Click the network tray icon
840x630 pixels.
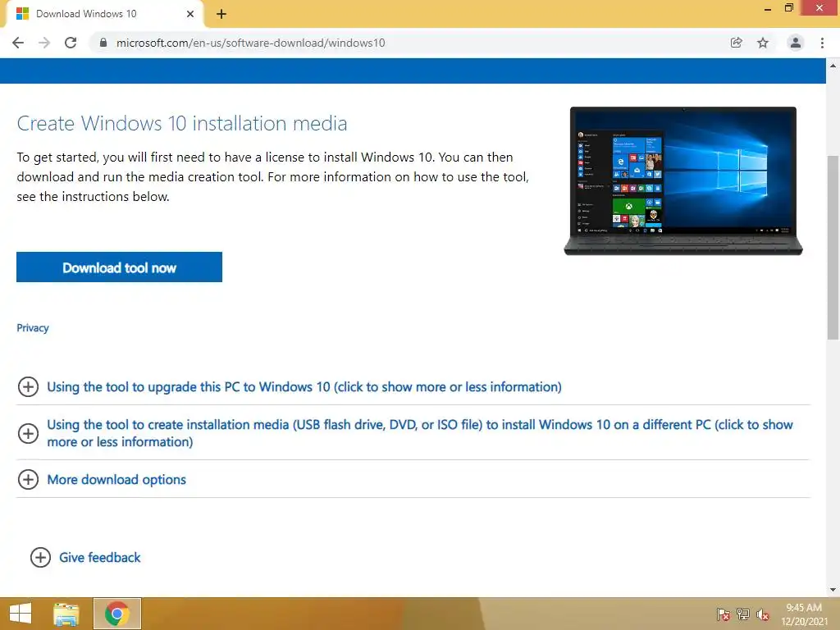[743, 614]
